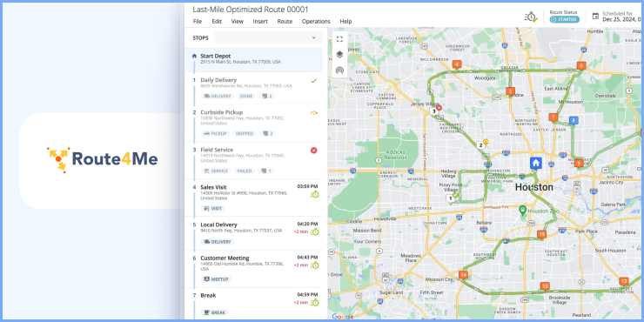
Task: Click orange map marker 12
Action: 624,281
